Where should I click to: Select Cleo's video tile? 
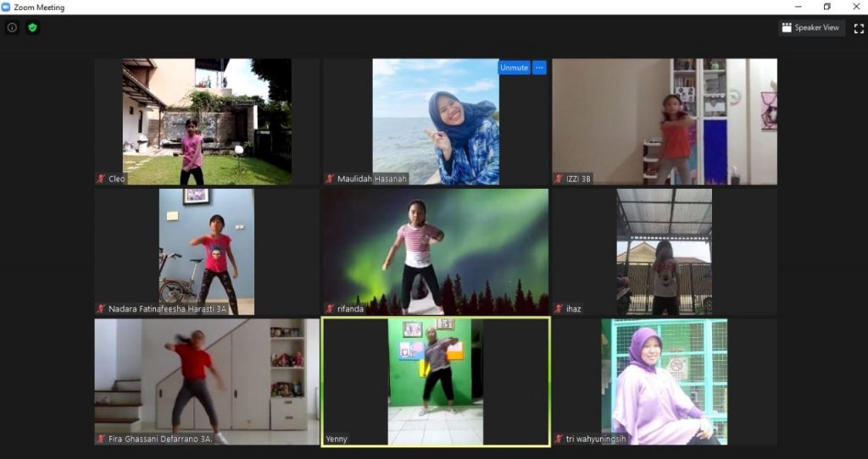click(x=207, y=121)
